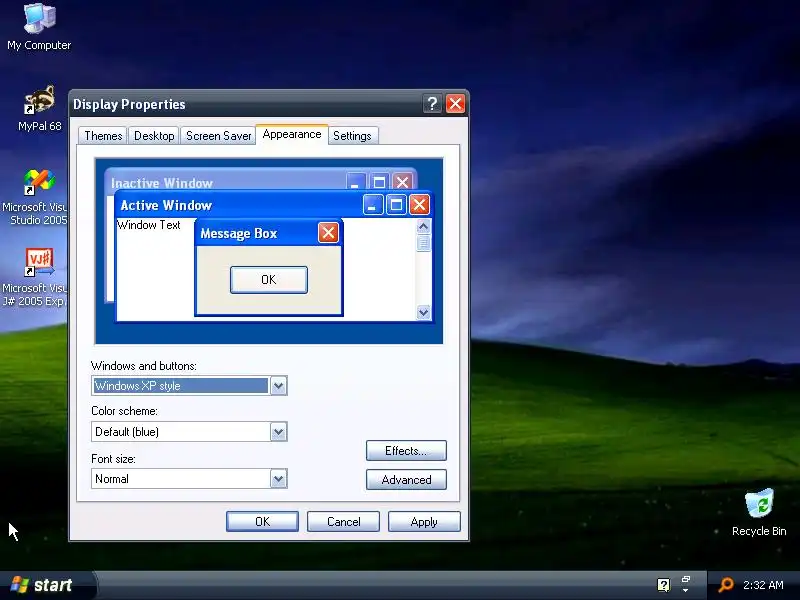The width and height of the screenshot is (800, 600).
Task: Switch to the Screen Saver tab
Action: point(218,136)
